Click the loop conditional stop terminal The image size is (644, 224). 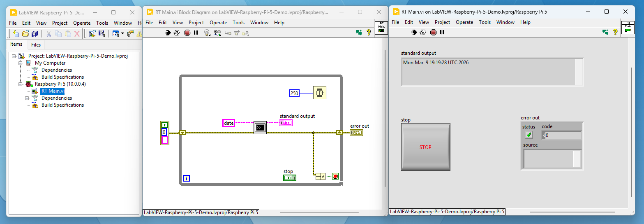pos(335,177)
